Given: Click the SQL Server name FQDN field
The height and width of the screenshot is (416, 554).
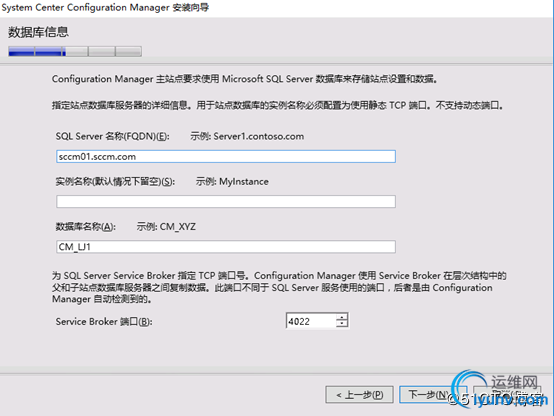Looking at the screenshot, I should point(226,157).
